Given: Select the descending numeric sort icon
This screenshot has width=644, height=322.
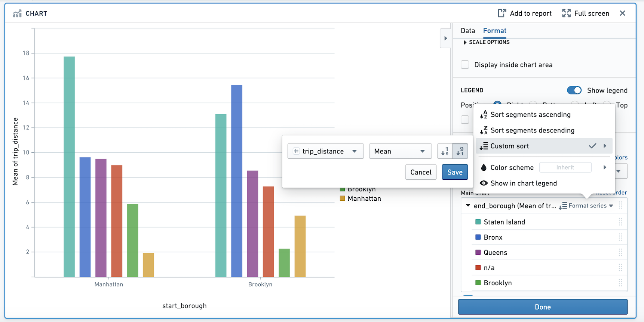Looking at the screenshot, I should coord(460,151).
